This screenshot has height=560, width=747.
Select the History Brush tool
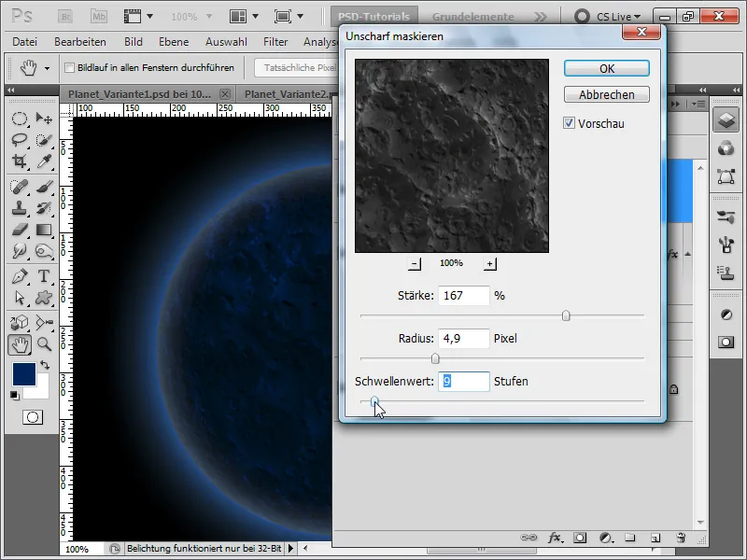tap(44, 208)
